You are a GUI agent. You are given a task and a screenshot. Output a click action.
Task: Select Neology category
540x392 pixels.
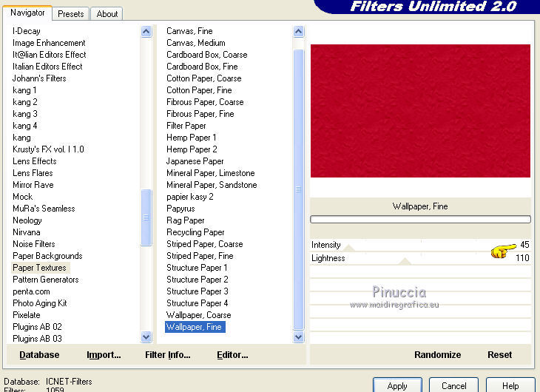(x=27, y=220)
